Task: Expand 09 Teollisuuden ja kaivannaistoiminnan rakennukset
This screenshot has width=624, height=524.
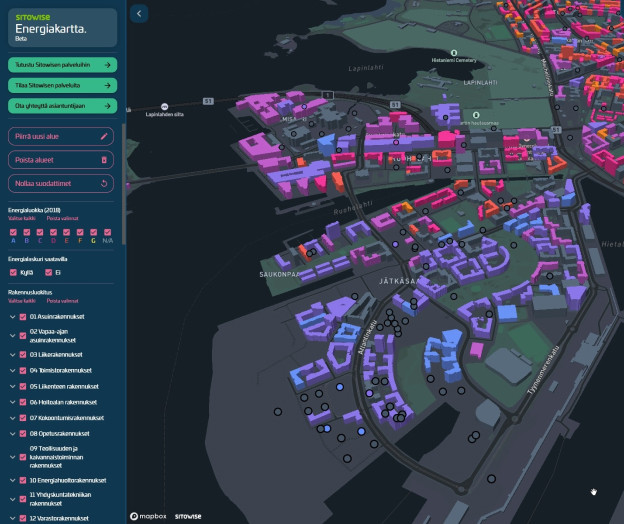Action: 12,457
